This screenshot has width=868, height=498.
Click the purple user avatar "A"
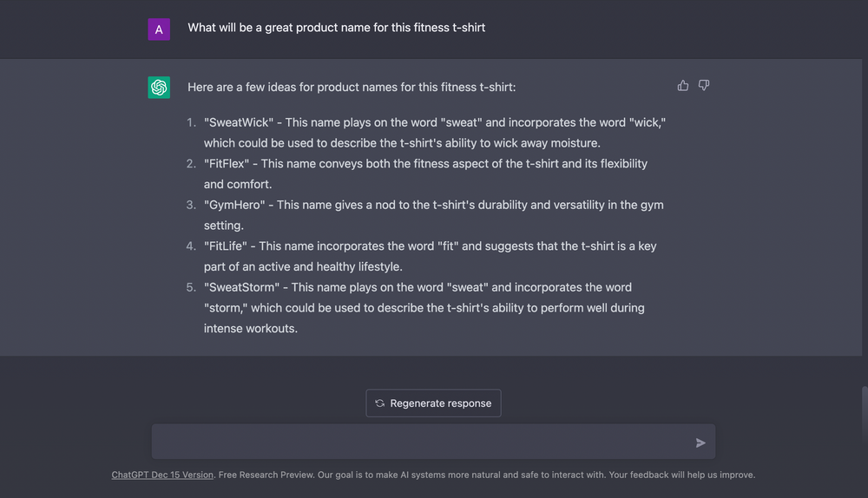159,29
